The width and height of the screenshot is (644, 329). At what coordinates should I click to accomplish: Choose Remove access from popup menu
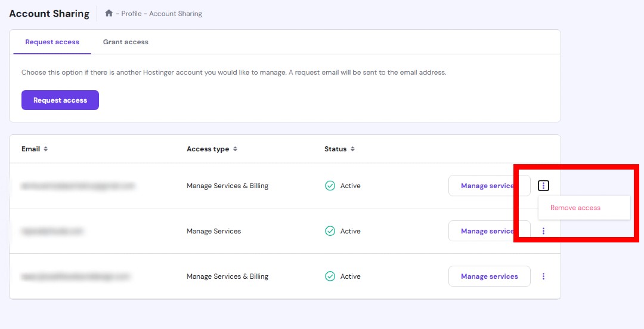click(575, 208)
